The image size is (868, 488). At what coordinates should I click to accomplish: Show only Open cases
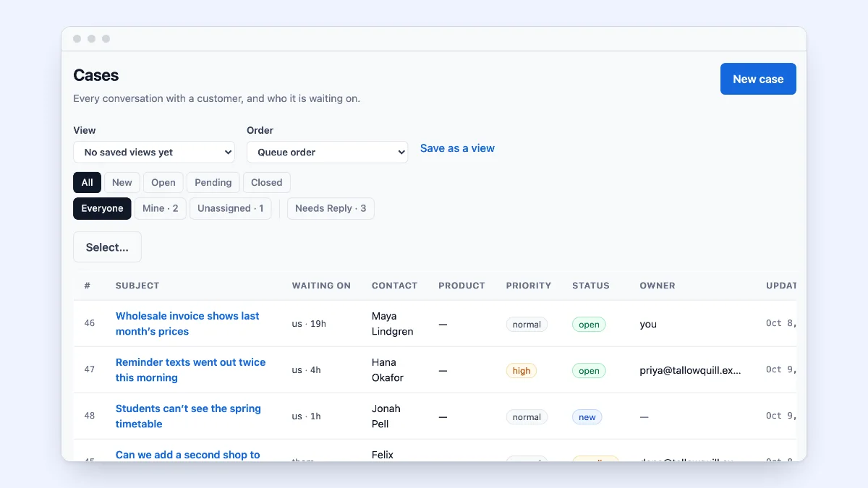(x=163, y=182)
